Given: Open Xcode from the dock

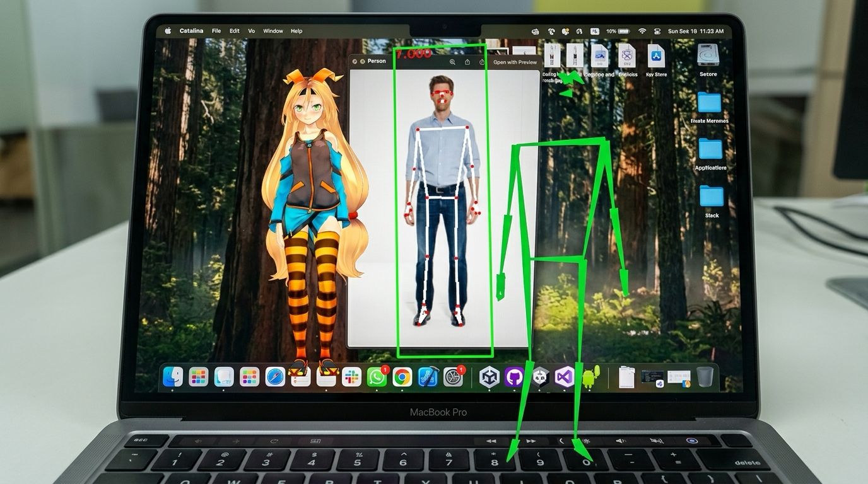Looking at the screenshot, I should pyautogui.click(x=428, y=377).
